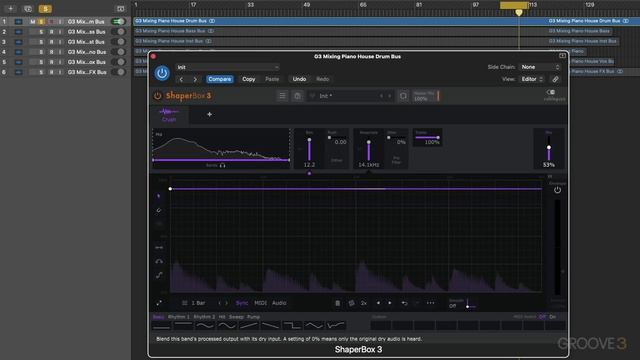Go to next plugin setting arrow
Screen dimensions: 640x360
(195, 79)
